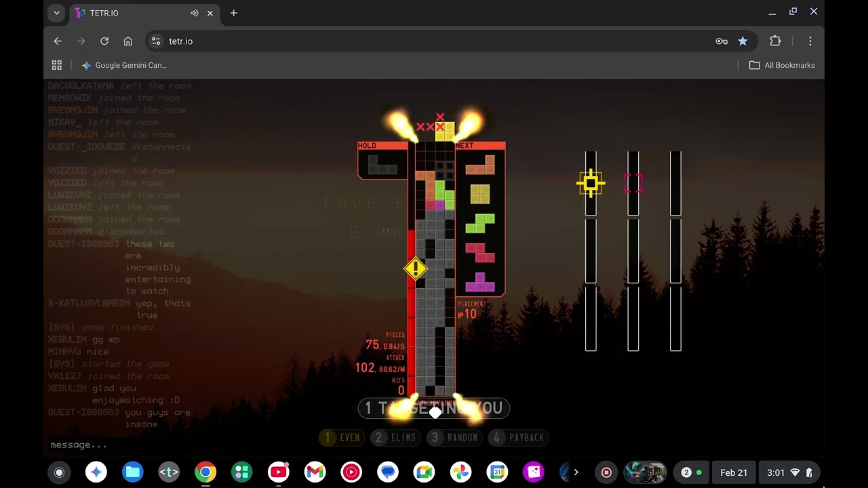Show more shelf apps arrow

(576, 472)
